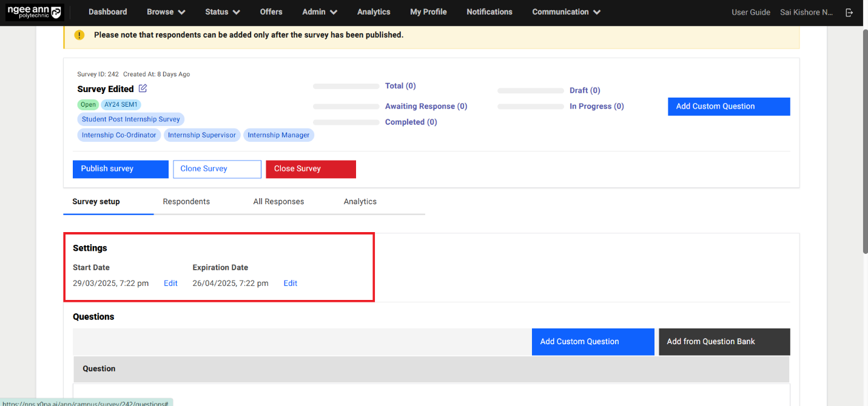This screenshot has width=868, height=406.
Task: Open the Notifications page
Action: (489, 12)
